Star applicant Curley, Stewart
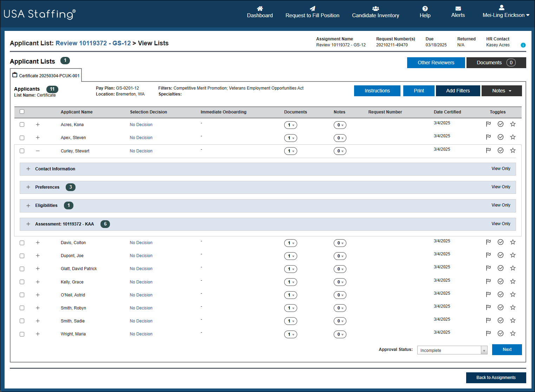Viewport: 535px width, 392px height. (513, 150)
